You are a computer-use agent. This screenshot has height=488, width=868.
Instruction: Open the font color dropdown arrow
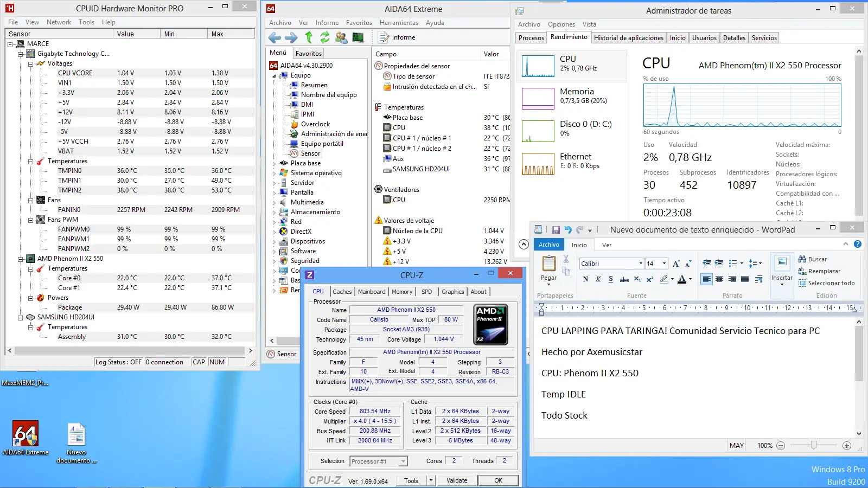(690, 279)
